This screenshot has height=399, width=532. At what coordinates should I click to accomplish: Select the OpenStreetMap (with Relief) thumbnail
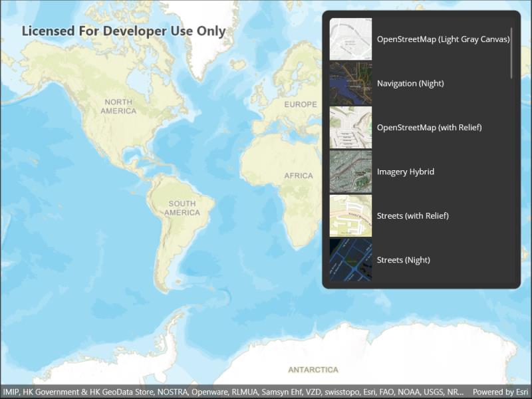(350, 127)
